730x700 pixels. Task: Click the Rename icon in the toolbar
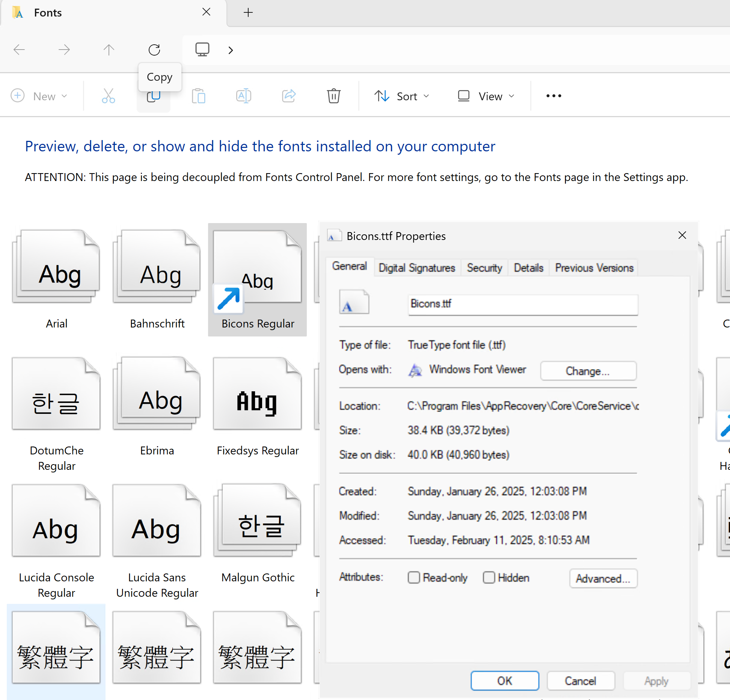click(x=243, y=96)
